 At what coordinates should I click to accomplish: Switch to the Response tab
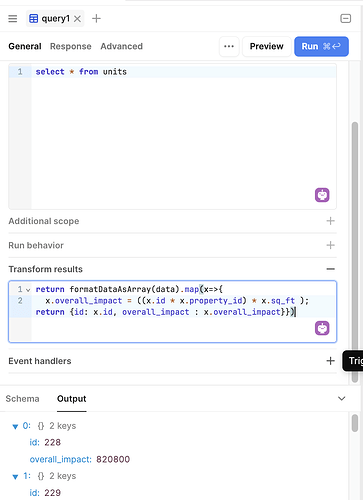pyautogui.click(x=71, y=46)
